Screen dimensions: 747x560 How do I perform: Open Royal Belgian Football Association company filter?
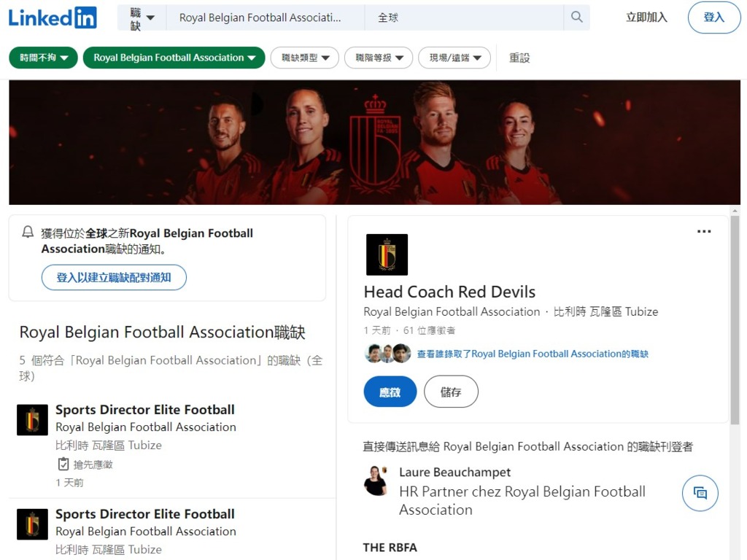coord(174,58)
